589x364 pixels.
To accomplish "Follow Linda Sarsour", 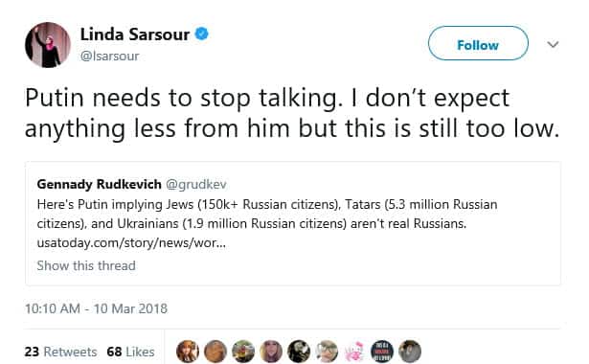I will pyautogui.click(x=478, y=43).
